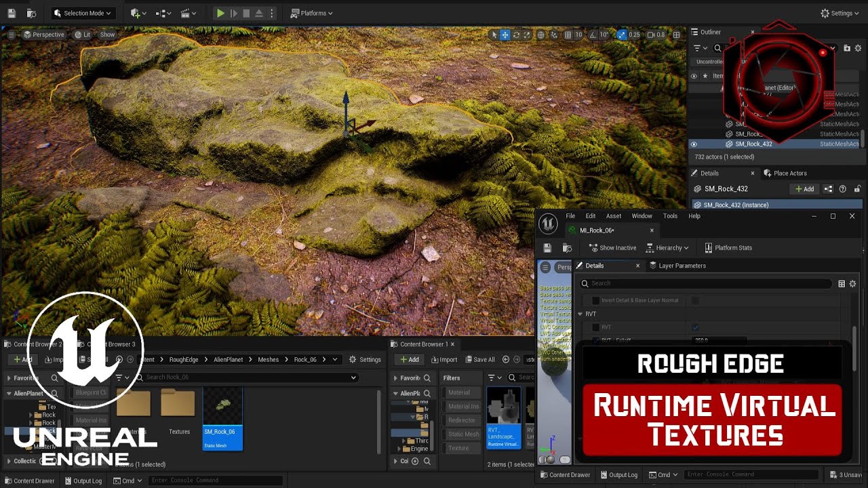This screenshot has height=488, width=868.
Task: Click the frame skip play button
Action: pos(234,13)
